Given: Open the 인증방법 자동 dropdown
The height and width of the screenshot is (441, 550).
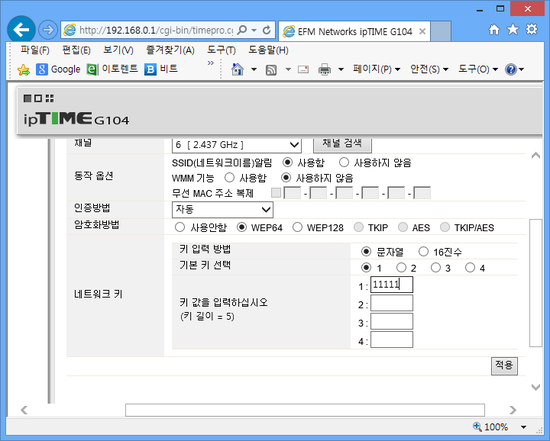Looking at the screenshot, I should coord(222,209).
